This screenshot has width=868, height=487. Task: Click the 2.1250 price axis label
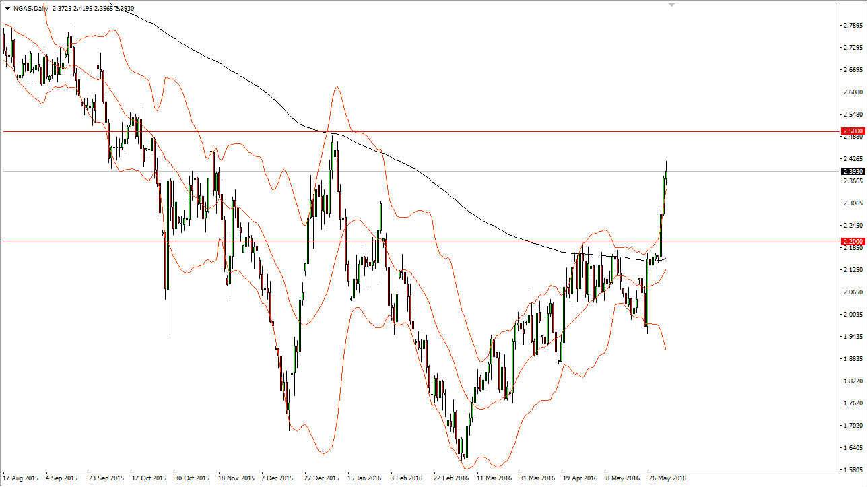click(x=853, y=270)
